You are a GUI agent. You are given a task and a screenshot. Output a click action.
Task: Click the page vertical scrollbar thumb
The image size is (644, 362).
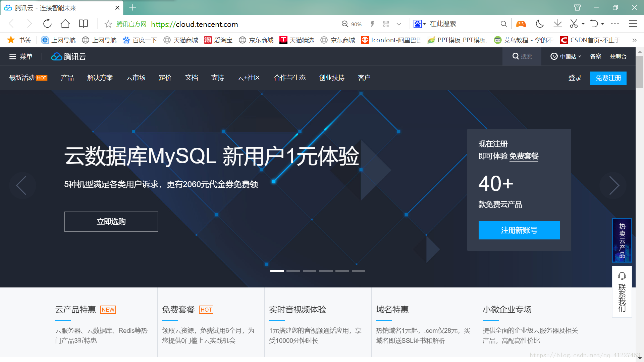[x=640, y=72]
